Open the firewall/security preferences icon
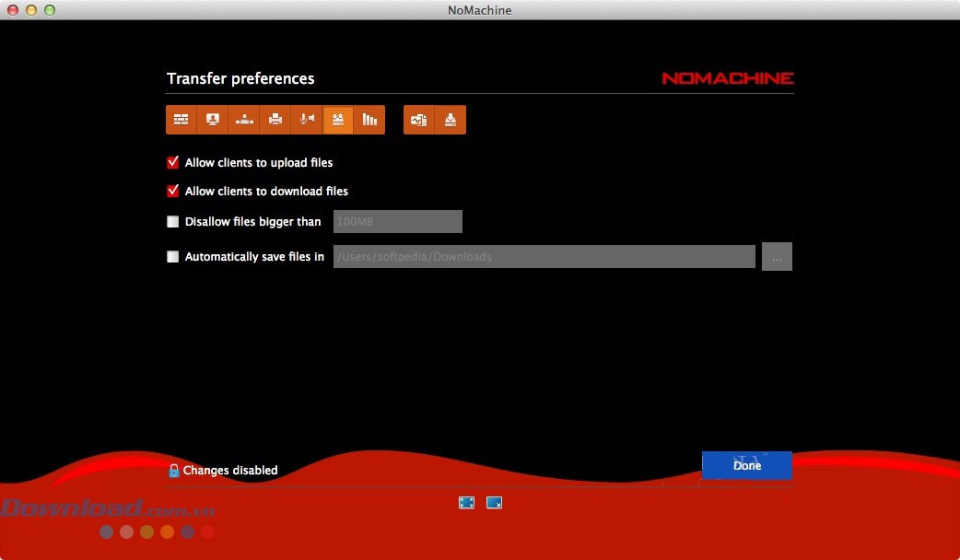The height and width of the screenshot is (560, 960). pos(181,120)
